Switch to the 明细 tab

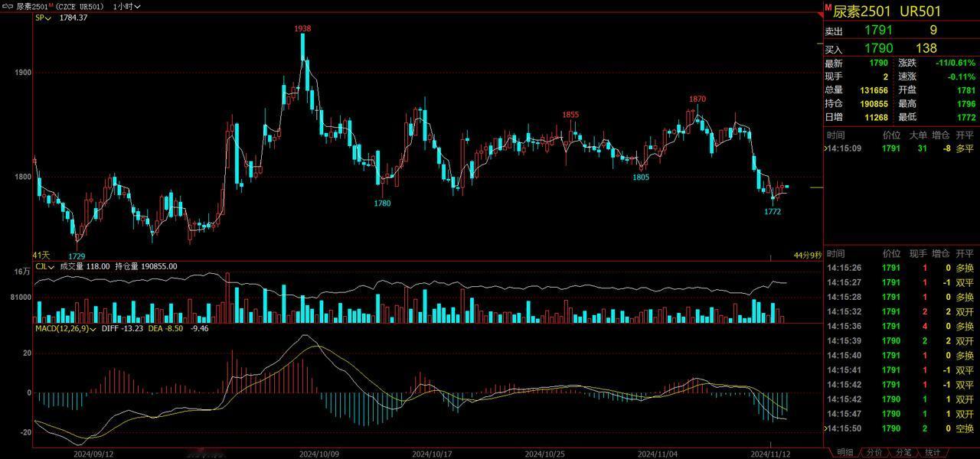click(844, 453)
